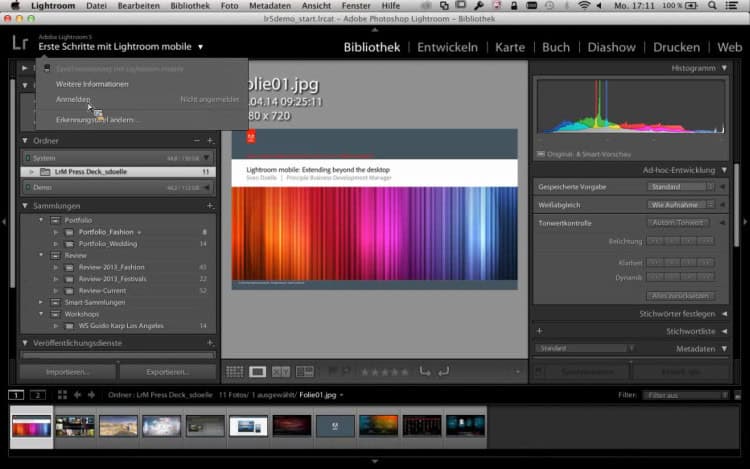
Task: Set the flag as picked in toolbar
Action: click(x=333, y=371)
